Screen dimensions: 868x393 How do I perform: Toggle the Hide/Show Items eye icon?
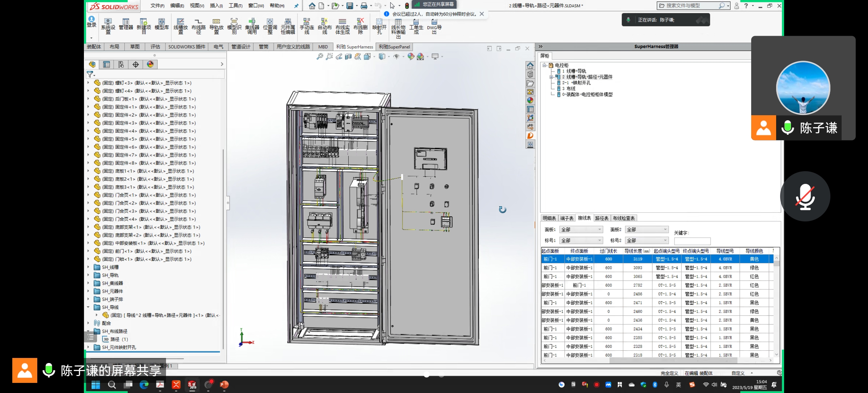click(x=396, y=57)
